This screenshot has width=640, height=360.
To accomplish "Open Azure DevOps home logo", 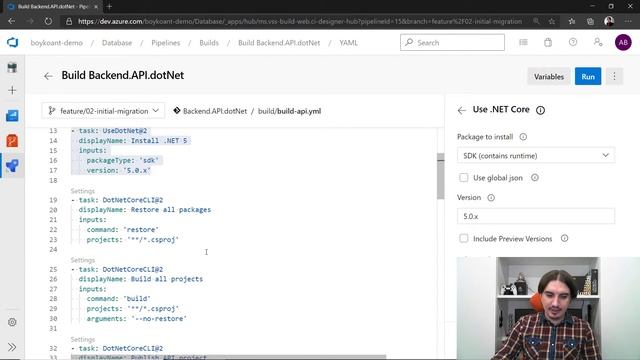I will tap(12, 42).
